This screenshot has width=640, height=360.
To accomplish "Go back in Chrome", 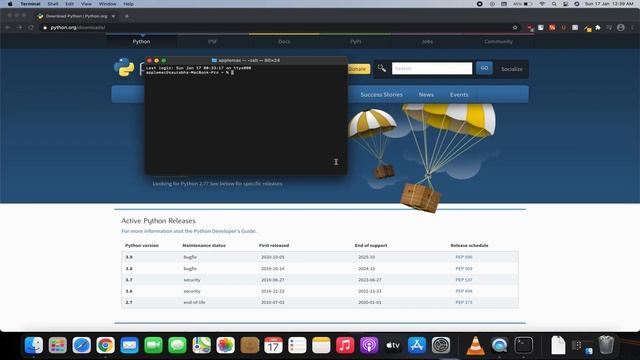I will pos(8,27).
